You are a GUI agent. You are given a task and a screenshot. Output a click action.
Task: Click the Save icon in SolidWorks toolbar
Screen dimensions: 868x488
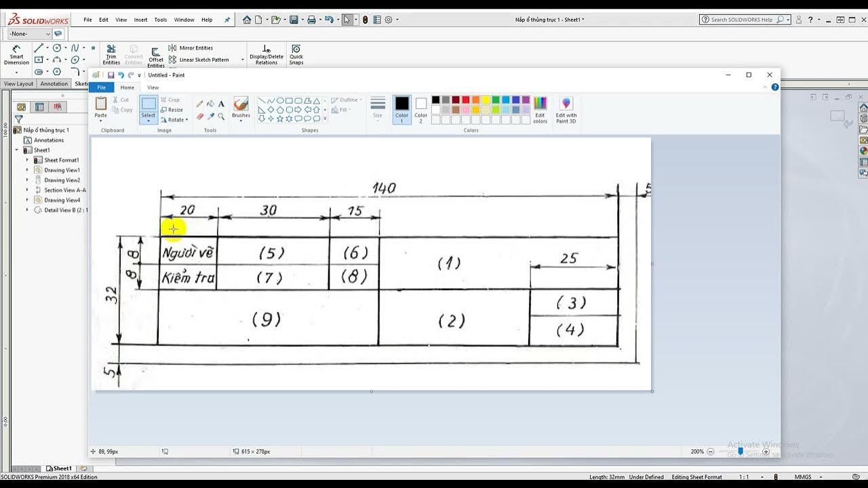click(294, 20)
